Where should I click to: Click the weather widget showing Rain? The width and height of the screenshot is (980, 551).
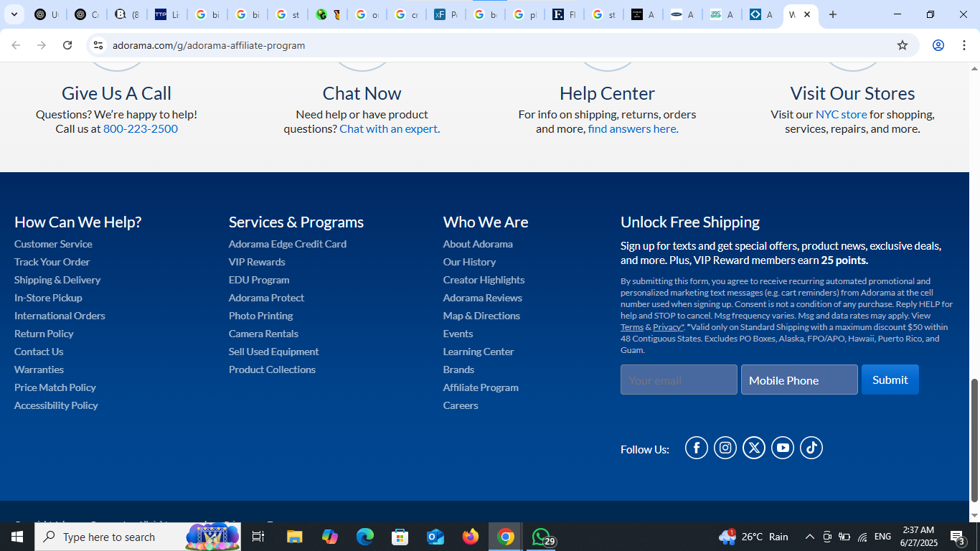pos(753,537)
